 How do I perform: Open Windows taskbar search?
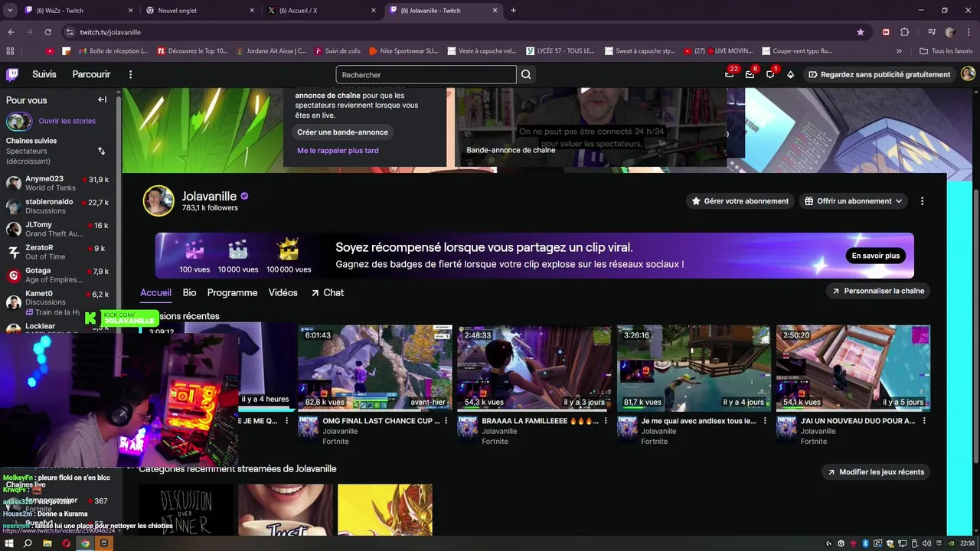[x=28, y=543]
